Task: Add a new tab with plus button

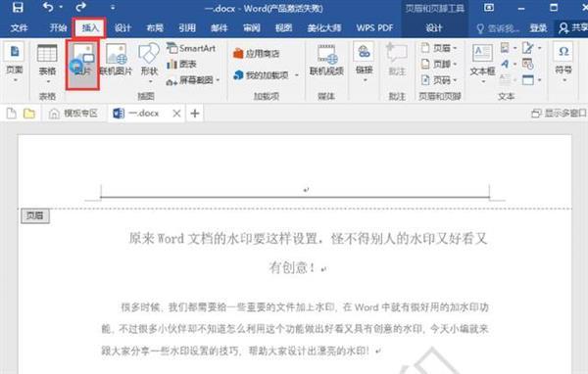Action: click(x=195, y=114)
